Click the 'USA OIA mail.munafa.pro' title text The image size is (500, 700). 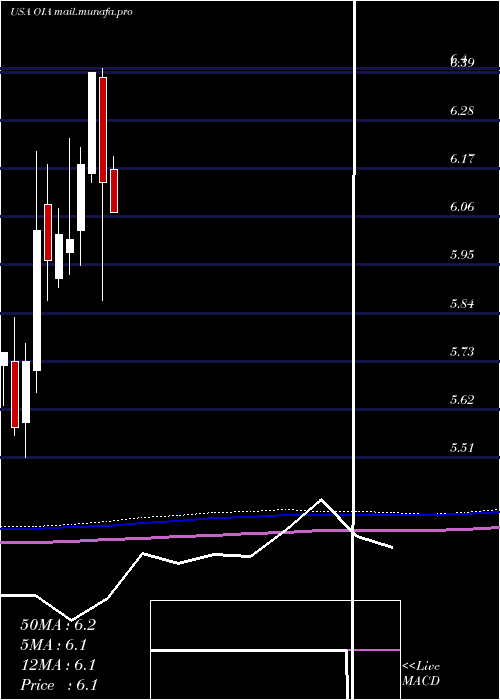[71, 12]
